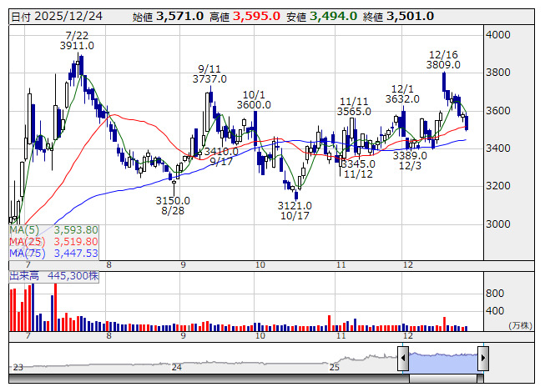Click the left handle of the range selector

404,359
